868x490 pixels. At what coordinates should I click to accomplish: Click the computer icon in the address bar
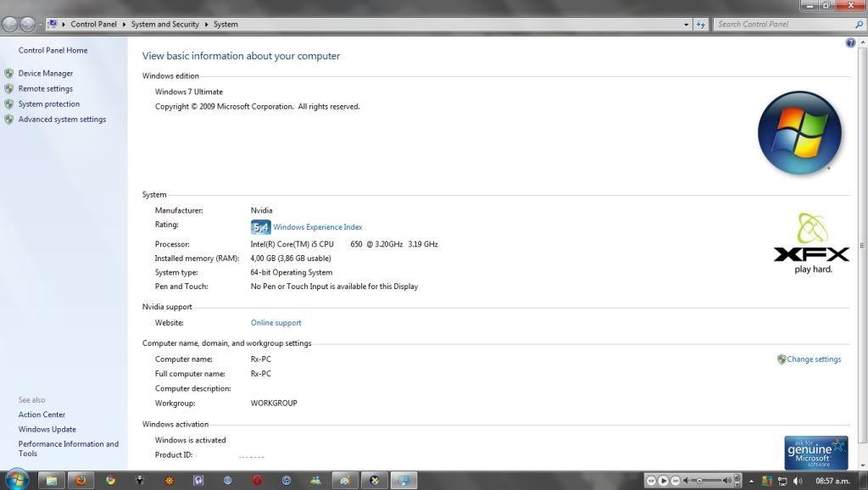tap(53, 24)
